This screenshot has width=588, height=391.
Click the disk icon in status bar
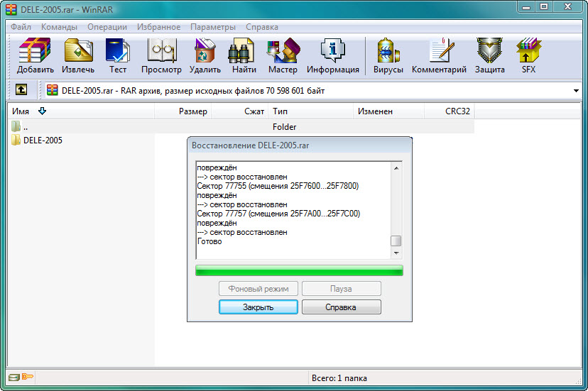click(x=14, y=377)
